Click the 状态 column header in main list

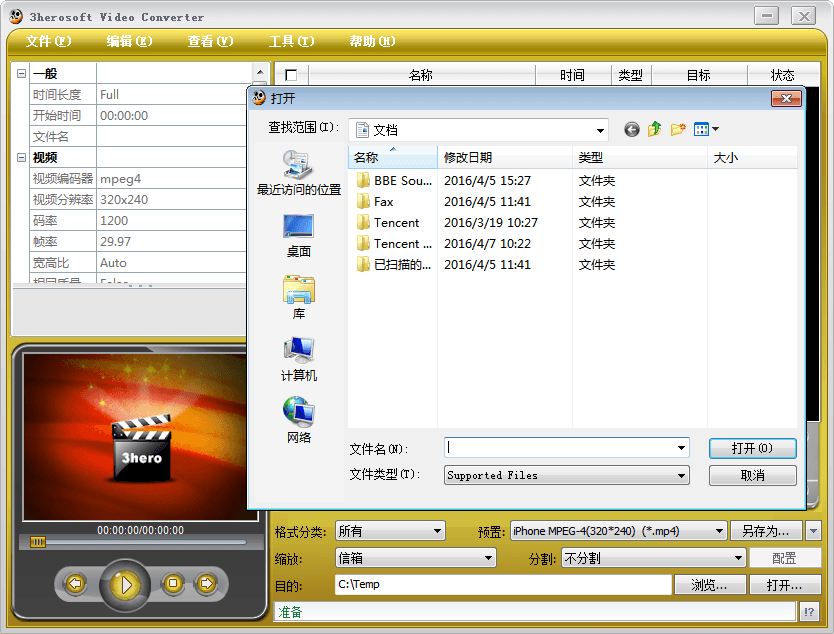tap(783, 75)
